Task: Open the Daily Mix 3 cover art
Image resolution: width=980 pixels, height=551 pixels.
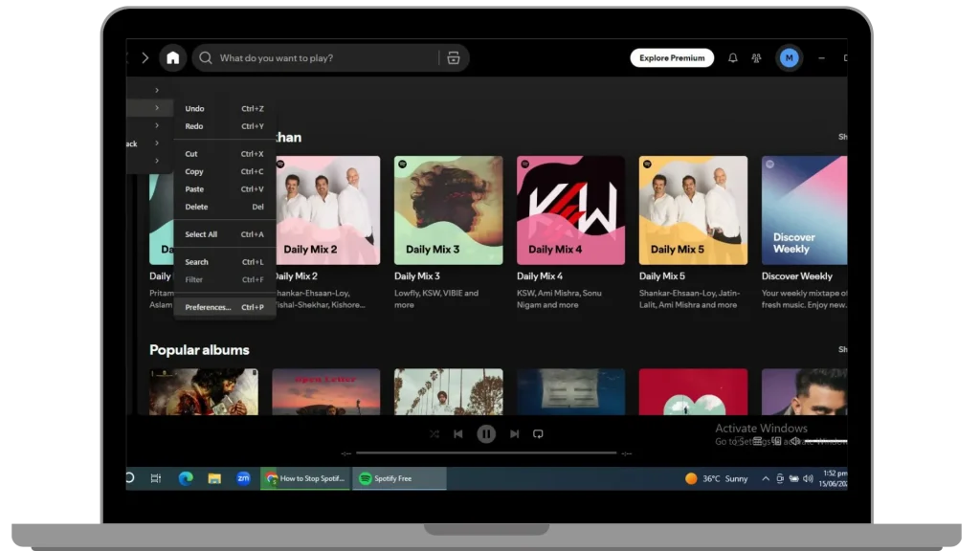Action: click(448, 209)
